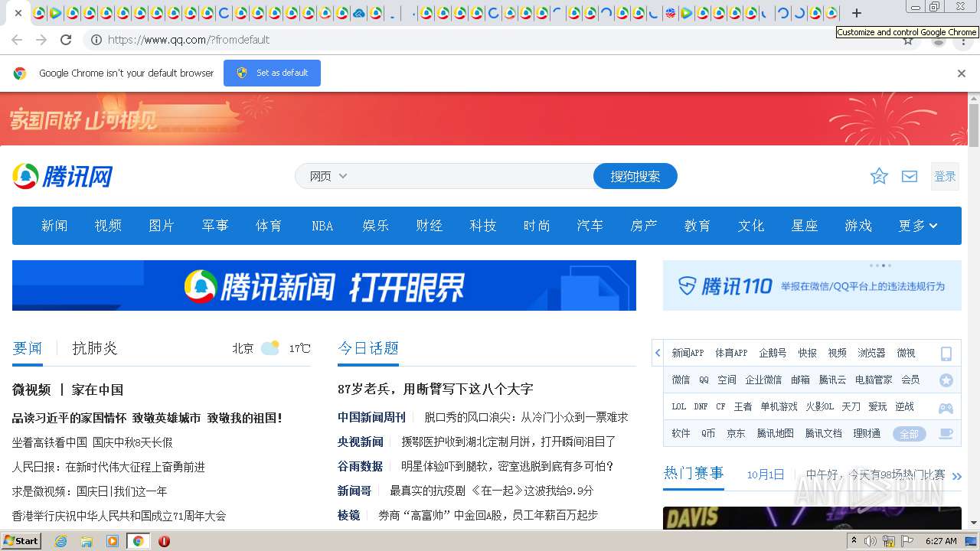Open the 军事 navigation item
This screenshot has height=551, width=980.
click(x=215, y=226)
